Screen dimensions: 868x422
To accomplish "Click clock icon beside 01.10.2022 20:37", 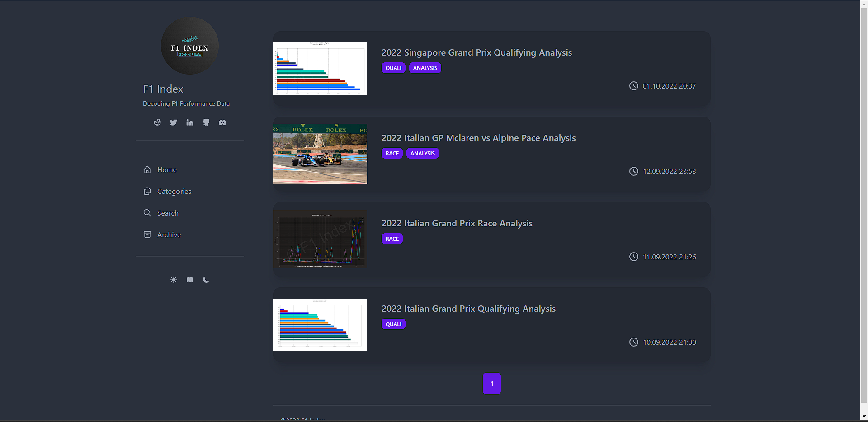I will (634, 86).
